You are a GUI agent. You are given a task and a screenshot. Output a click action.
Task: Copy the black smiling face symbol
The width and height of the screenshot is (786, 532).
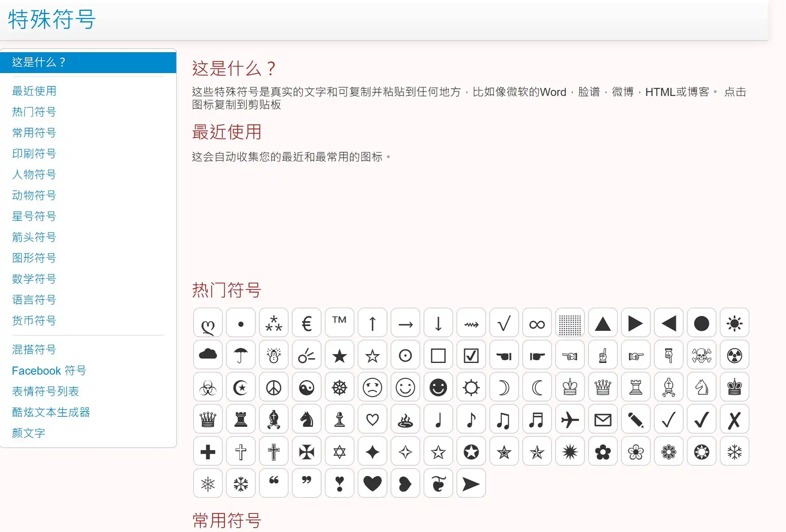pos(438,387)
